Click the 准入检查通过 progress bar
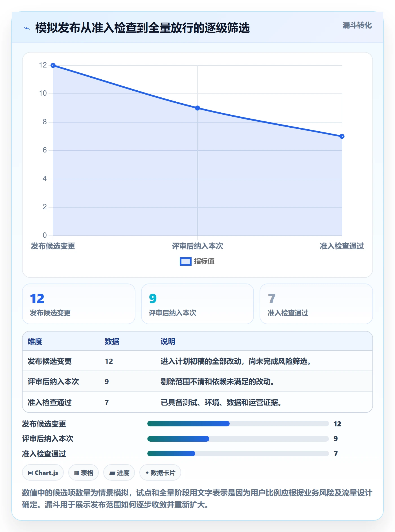Screen dimensions: 395x532 pyautogui.click(x=238, y=453)
